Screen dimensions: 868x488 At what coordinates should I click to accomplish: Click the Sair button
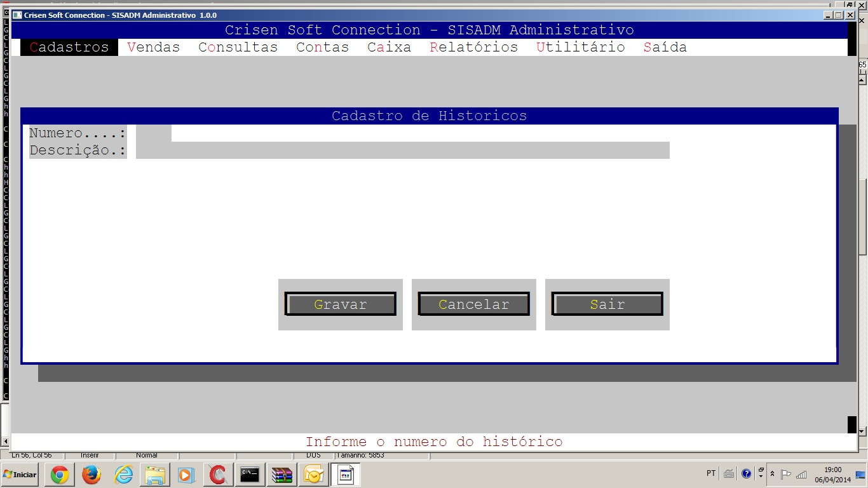[607, 304]
